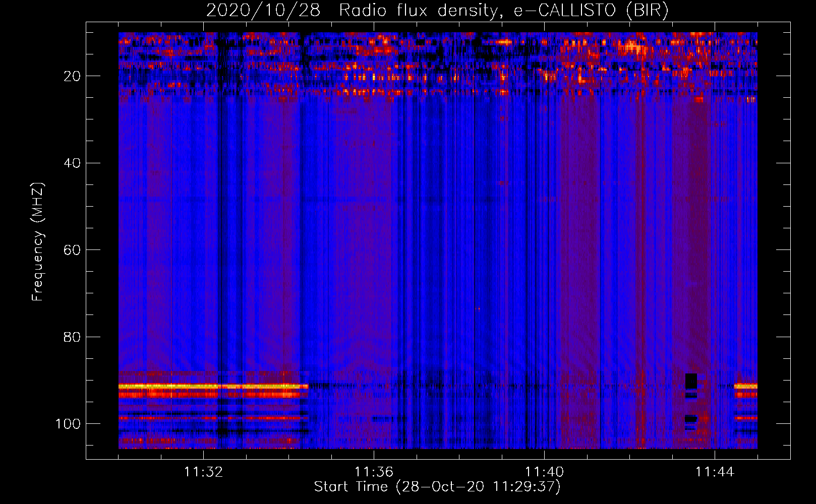Click the 100 MHz tick label

(68, 424)
